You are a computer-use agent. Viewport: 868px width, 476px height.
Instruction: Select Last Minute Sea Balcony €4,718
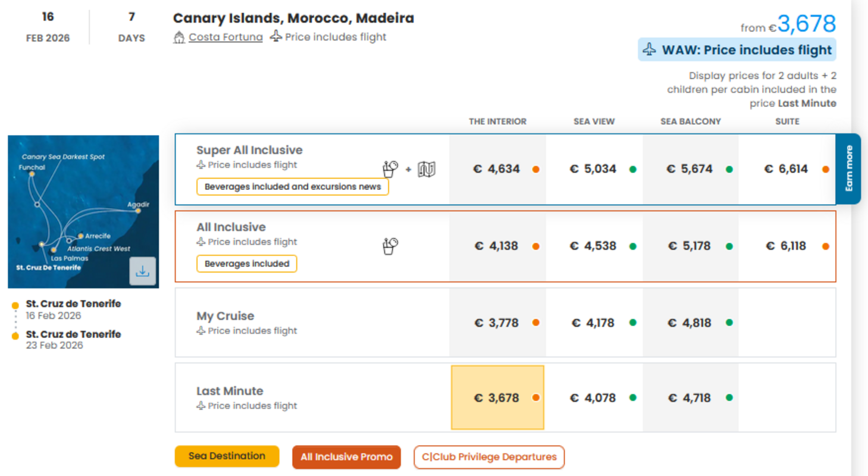pos(689,398)
